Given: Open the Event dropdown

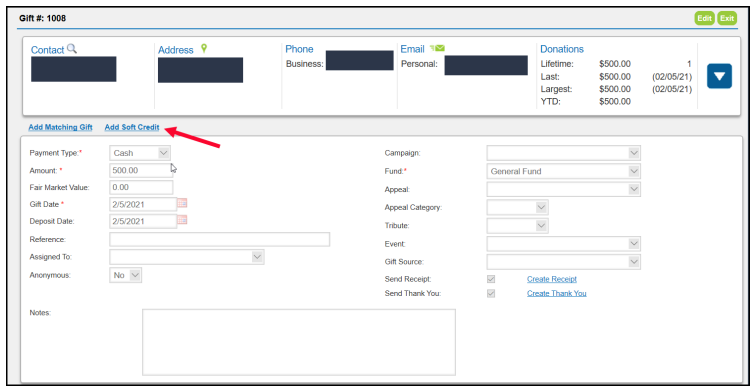Looking at the screenshot, I should point(563,244).
